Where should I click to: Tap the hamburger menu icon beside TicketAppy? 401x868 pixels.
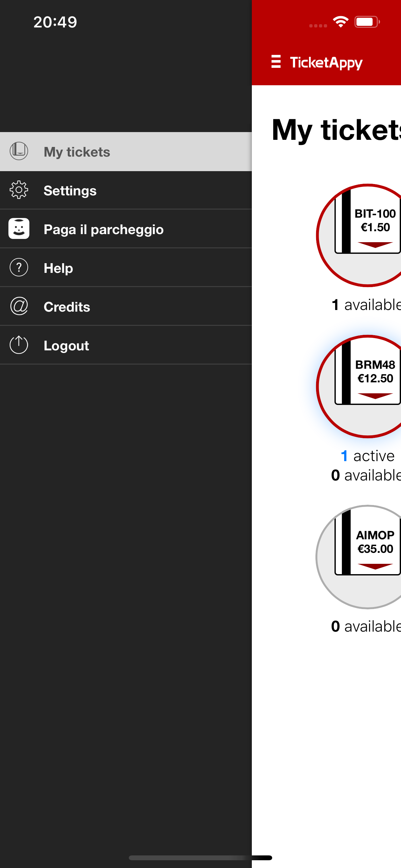(276, 62)
